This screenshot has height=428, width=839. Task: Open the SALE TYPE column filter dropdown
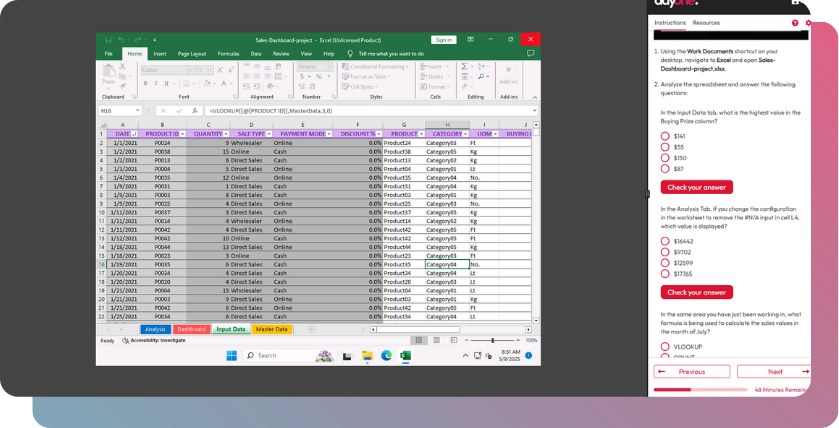pyautogui.click(x=269, y=134)
